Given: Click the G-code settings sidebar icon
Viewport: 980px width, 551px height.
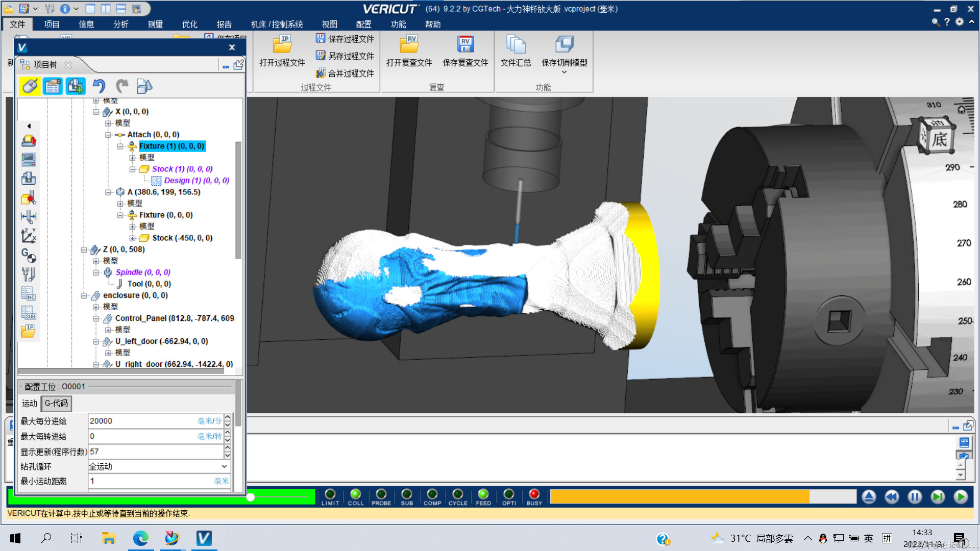Looking at the screenshot, I should click(29, 255).
